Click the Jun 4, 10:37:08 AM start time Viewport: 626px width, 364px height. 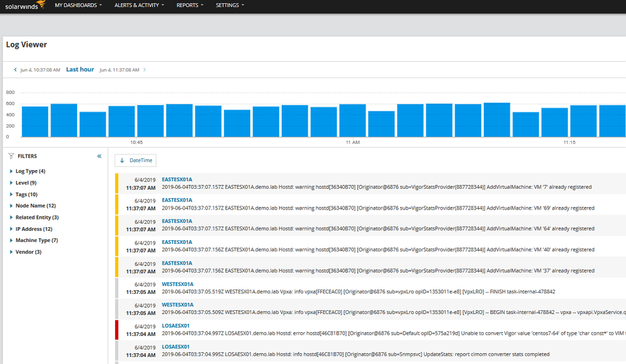click(40, 70)
